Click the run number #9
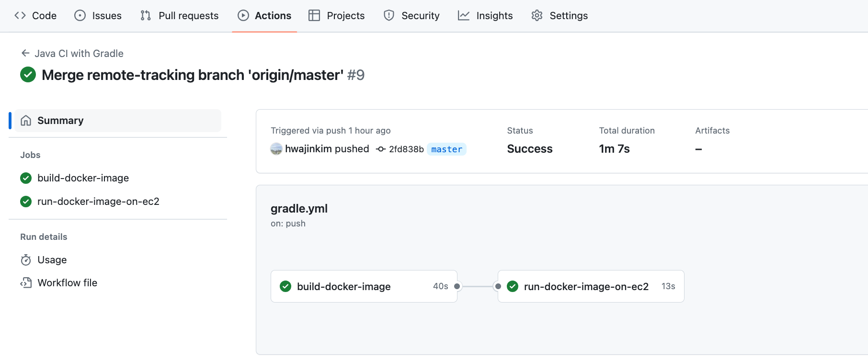 coord(356,75)
